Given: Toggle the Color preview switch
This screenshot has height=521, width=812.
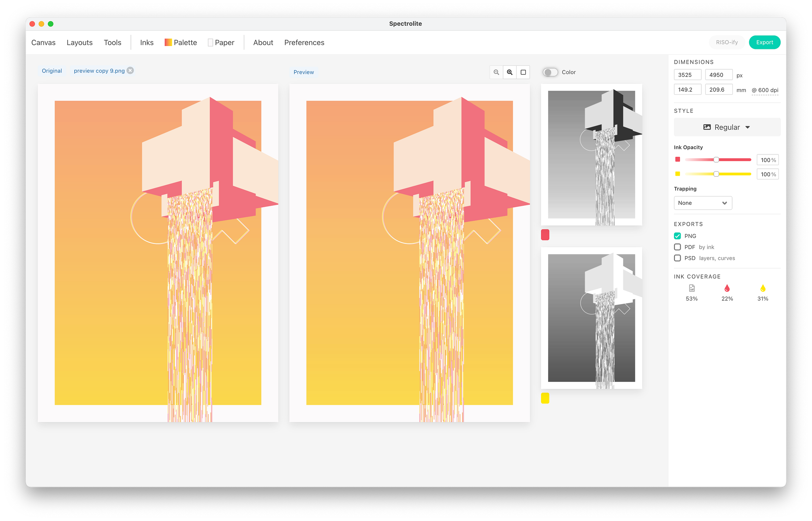Looking at the screenshot, I should click(x=550, y=72).
